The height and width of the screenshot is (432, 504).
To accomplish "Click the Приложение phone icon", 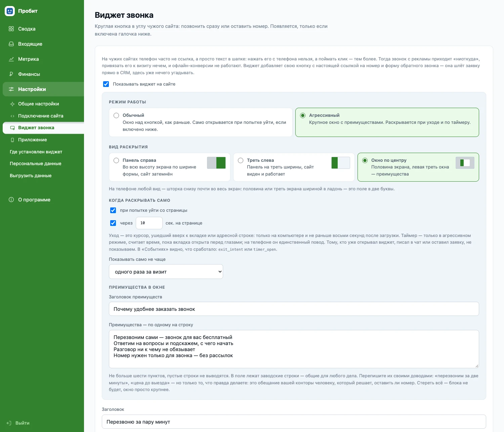I will [x=12, y=140].
